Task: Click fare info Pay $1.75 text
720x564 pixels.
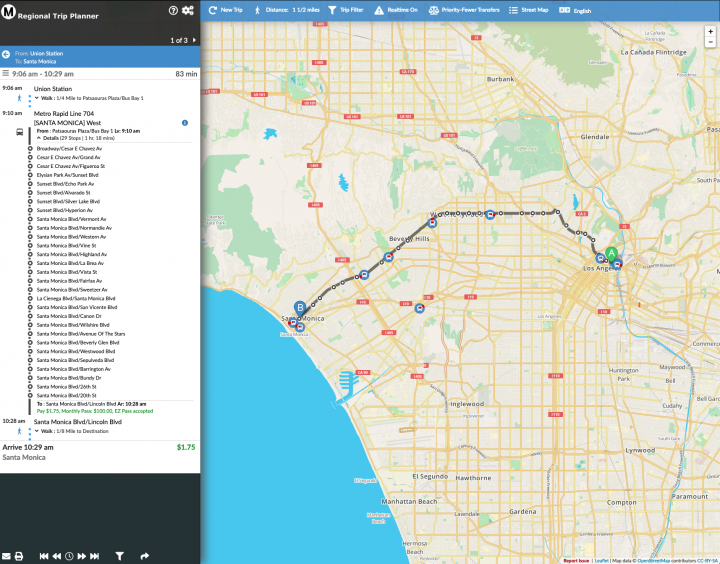Action: tap(95, 411)
